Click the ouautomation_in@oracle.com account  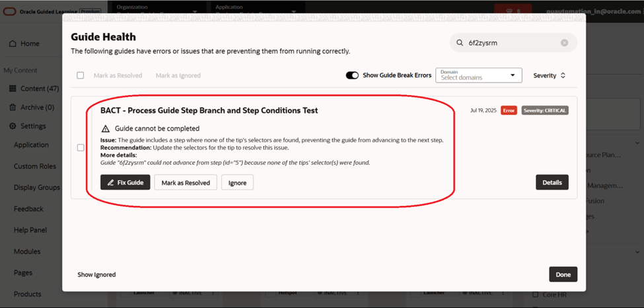594,11
